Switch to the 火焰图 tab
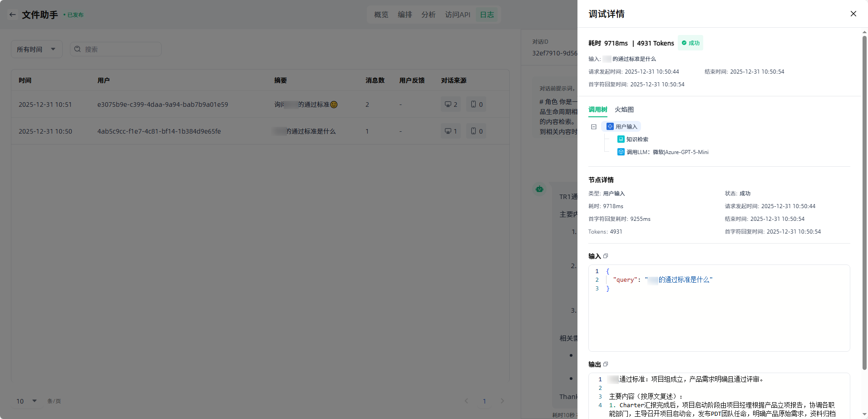 (x=624, y=110)
